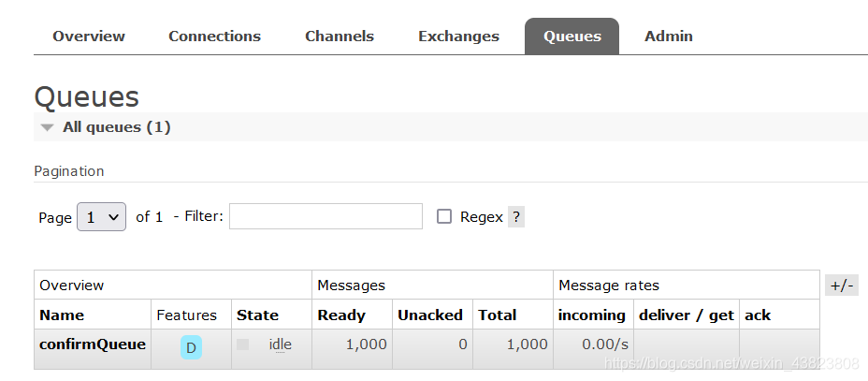Switch to the Overview tab
The width and height of the screenshot is (868, 381).
[89, 37]
